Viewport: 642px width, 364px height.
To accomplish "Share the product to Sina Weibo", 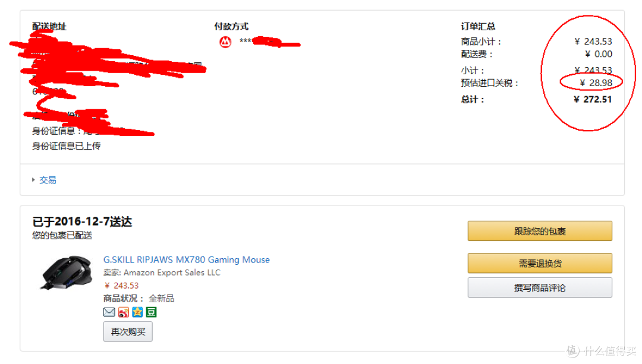I will [123, 312].
